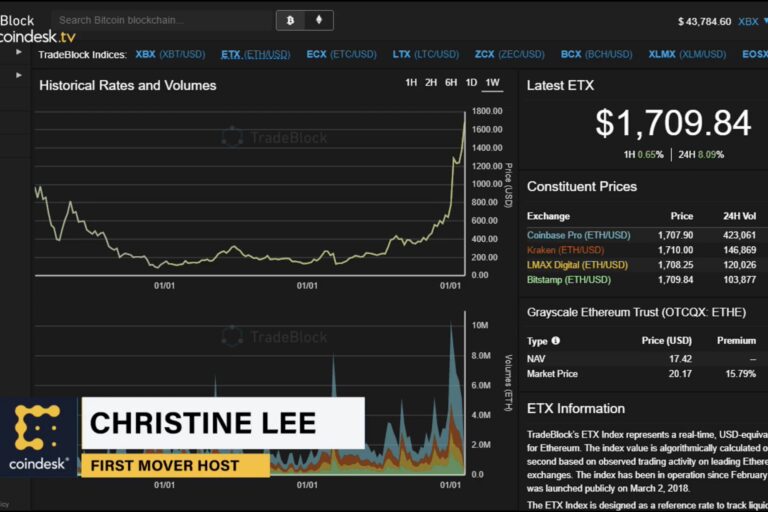Viewport: 768px width, 512px height.
Task: Click the 24H Vol column header
Action: [x=740, y=216]
